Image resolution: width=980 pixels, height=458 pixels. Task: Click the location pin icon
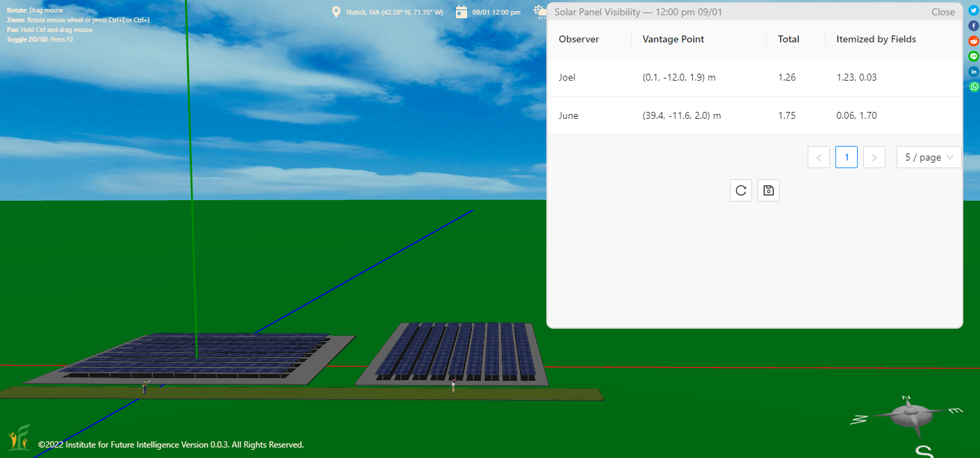(336, 12)
